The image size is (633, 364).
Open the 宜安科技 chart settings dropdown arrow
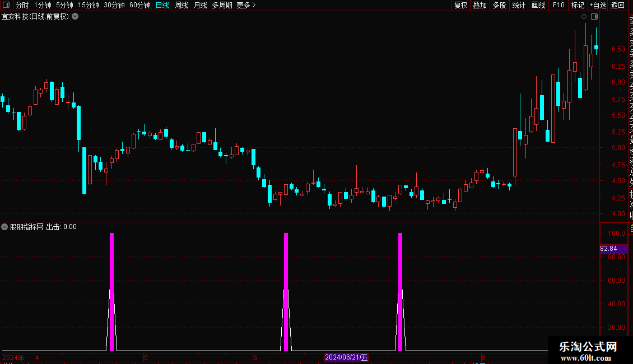pos(75,17)
